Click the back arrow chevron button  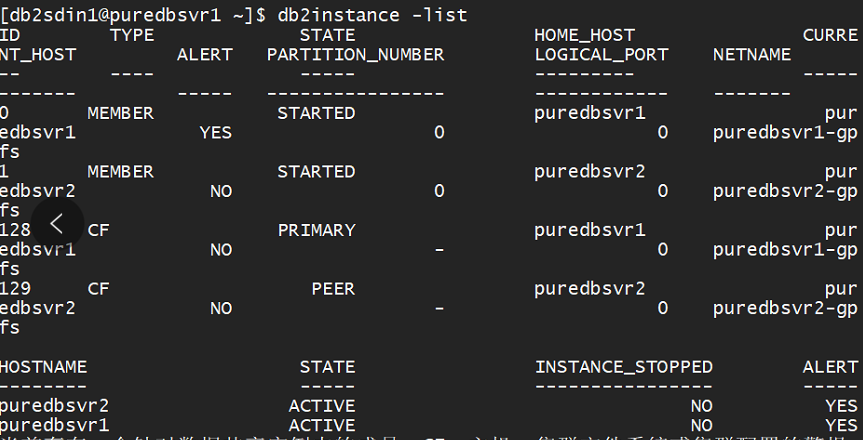click(x=57, y=224)
